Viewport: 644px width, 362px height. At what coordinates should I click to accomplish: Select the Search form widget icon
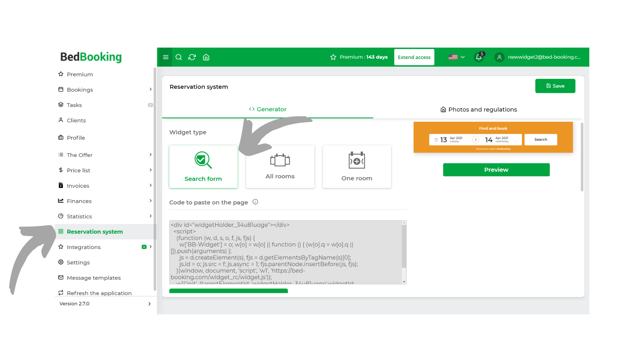[x=203, y=160]
